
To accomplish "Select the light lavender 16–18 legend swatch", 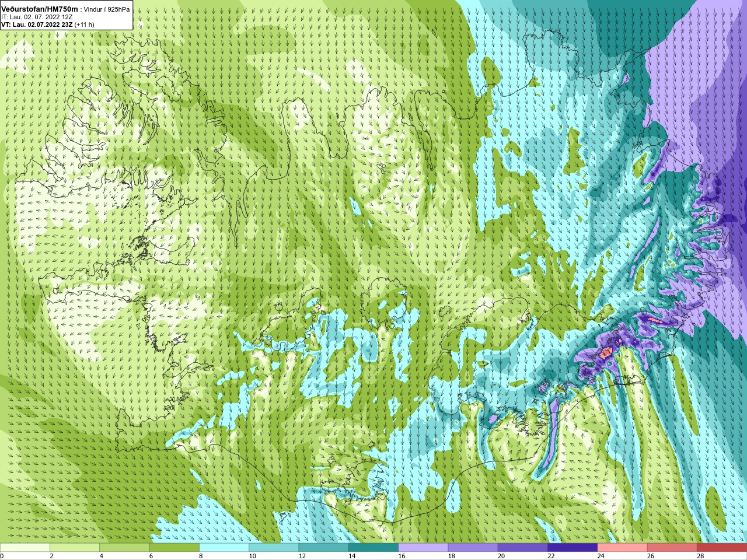I will [423, 548].
